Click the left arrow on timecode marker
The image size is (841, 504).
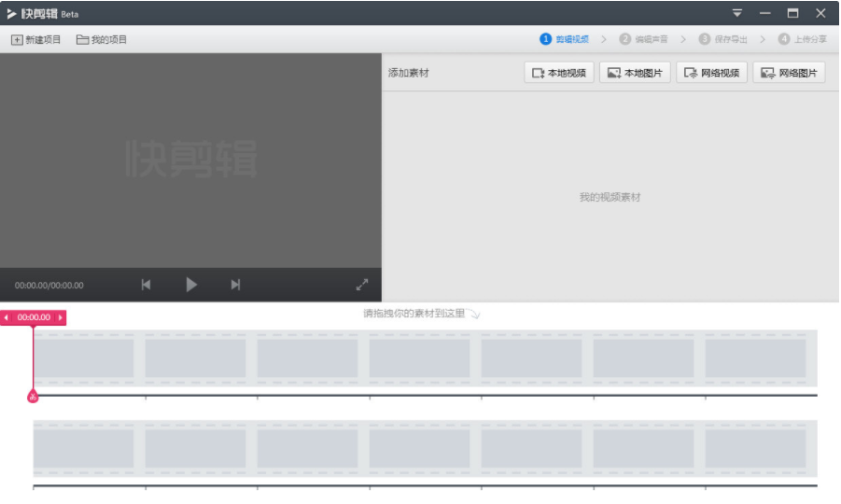6,317
